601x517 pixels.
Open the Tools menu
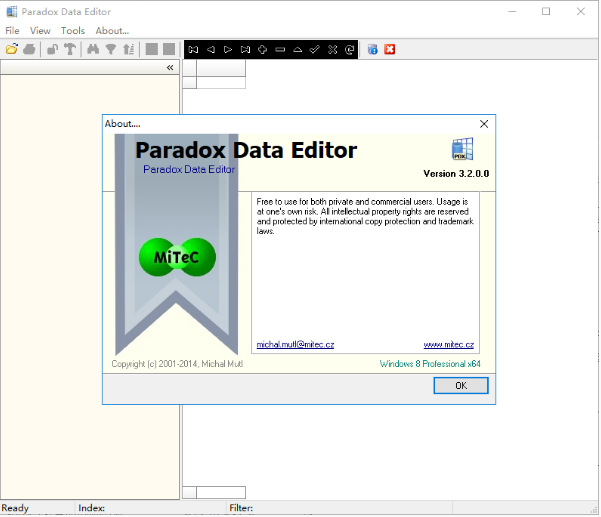coord(73,31)
